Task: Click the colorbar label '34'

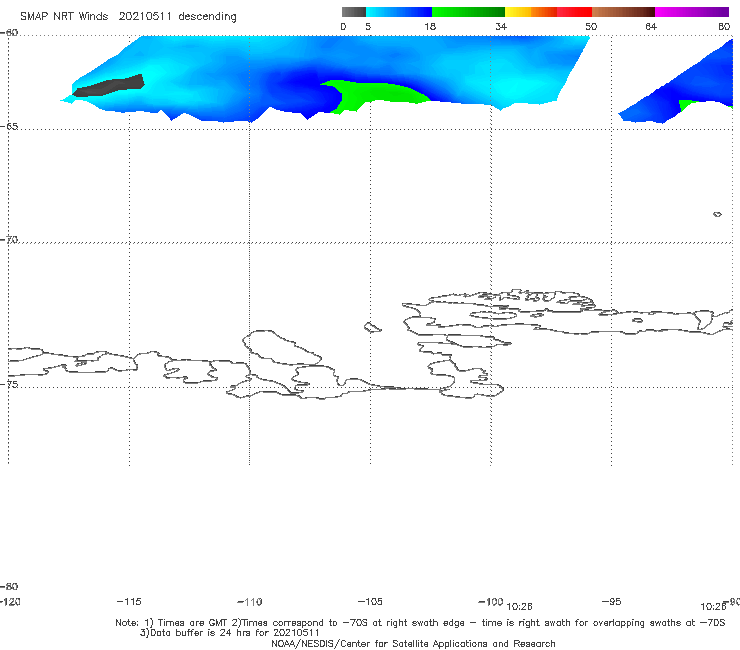Action: pos(501,26)
